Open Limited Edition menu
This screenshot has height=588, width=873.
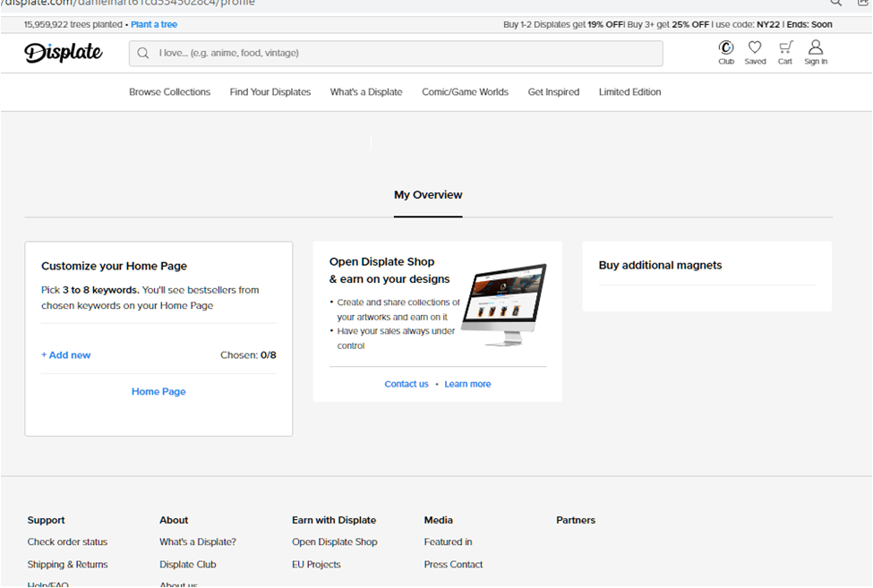point(629,92)
